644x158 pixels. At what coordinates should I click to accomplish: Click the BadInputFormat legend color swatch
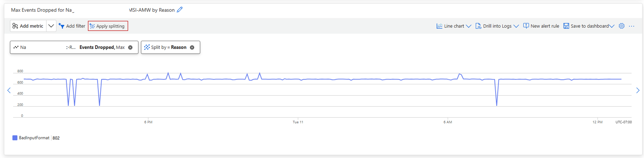point(15,138)
